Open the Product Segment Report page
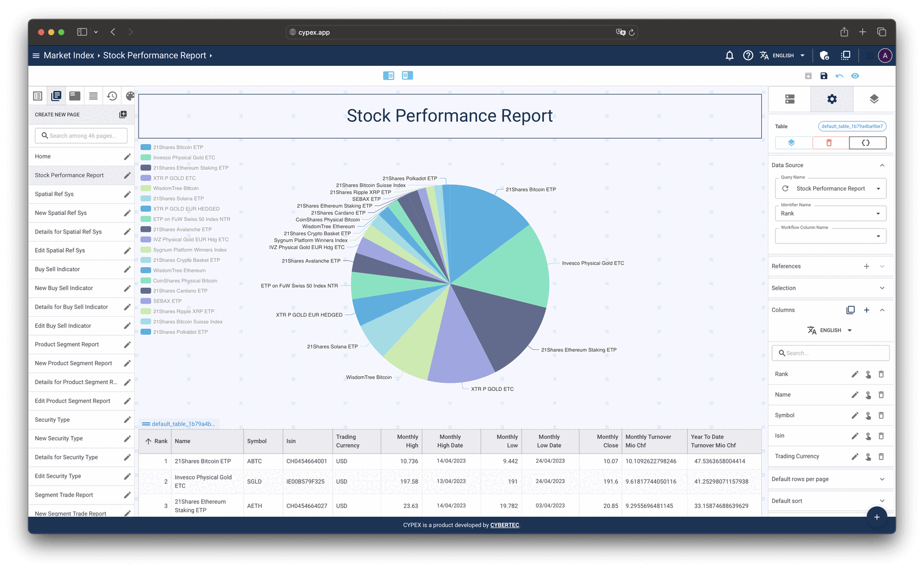Image resolution: width=924 pixels, height=571 pixels. [x=66, y=344]
